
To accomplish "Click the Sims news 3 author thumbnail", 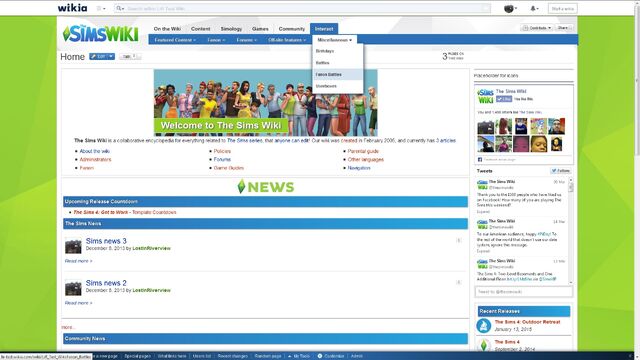I will pyautogui.click(x=73, y=246).
